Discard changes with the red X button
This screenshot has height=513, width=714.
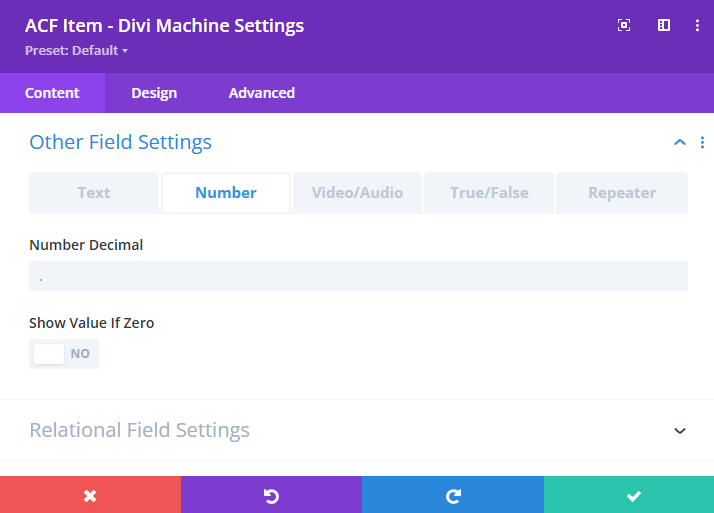coord(90,495)
